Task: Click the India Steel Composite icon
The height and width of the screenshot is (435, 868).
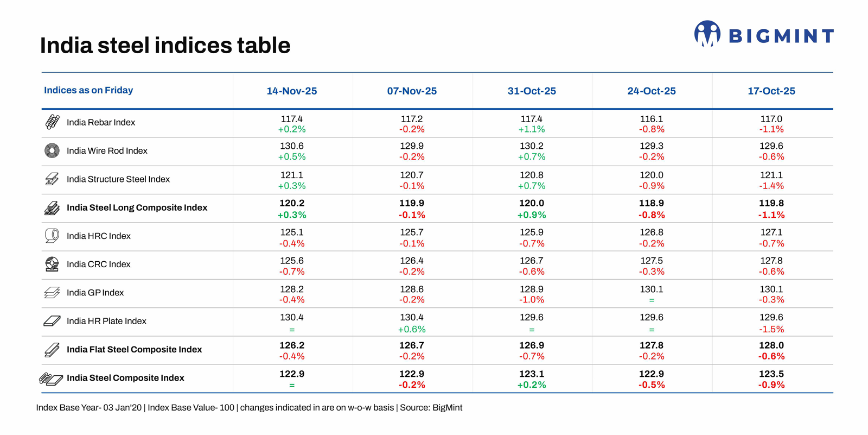Action: [x=51, y=379]
